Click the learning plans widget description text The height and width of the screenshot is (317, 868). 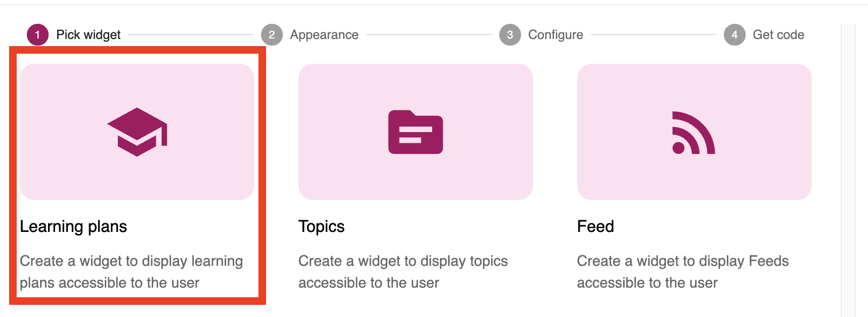click(x=131, y=271)
